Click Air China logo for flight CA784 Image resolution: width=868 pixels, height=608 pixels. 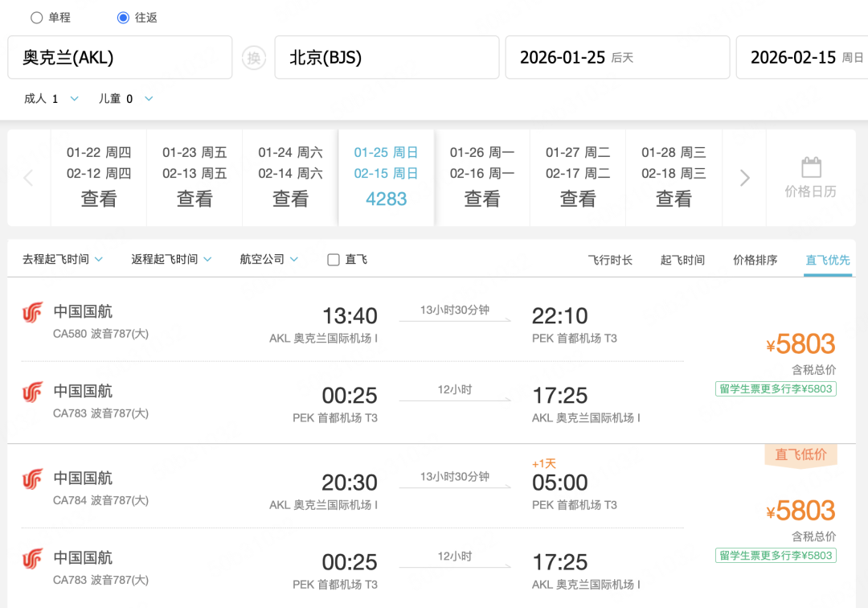click(32, 480)
